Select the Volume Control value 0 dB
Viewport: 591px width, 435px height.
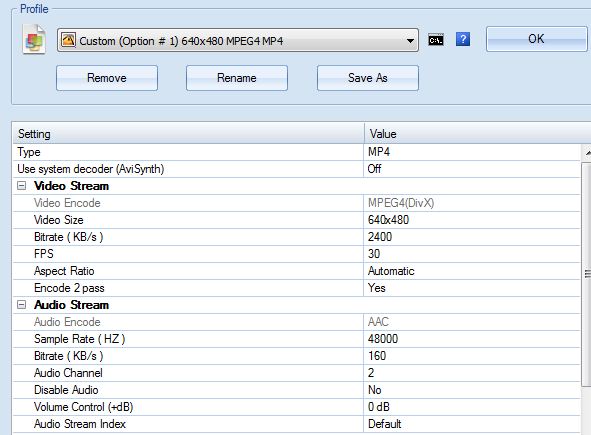click(379, 407)
